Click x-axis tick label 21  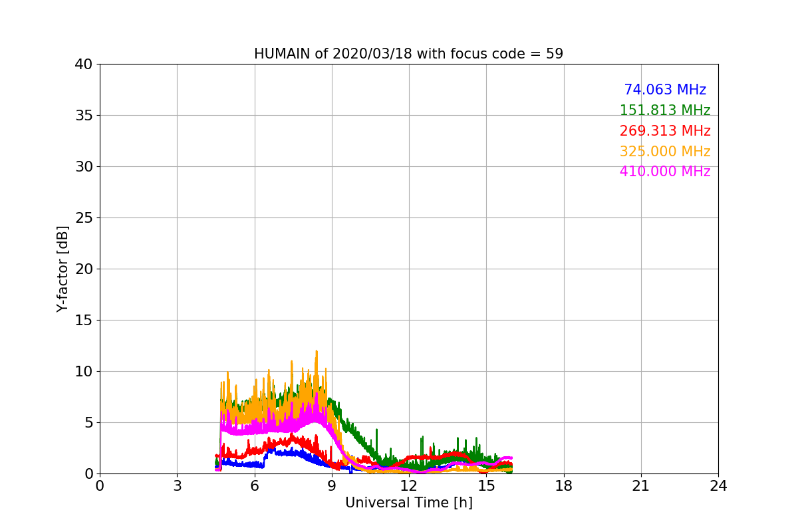coord(641,485)
